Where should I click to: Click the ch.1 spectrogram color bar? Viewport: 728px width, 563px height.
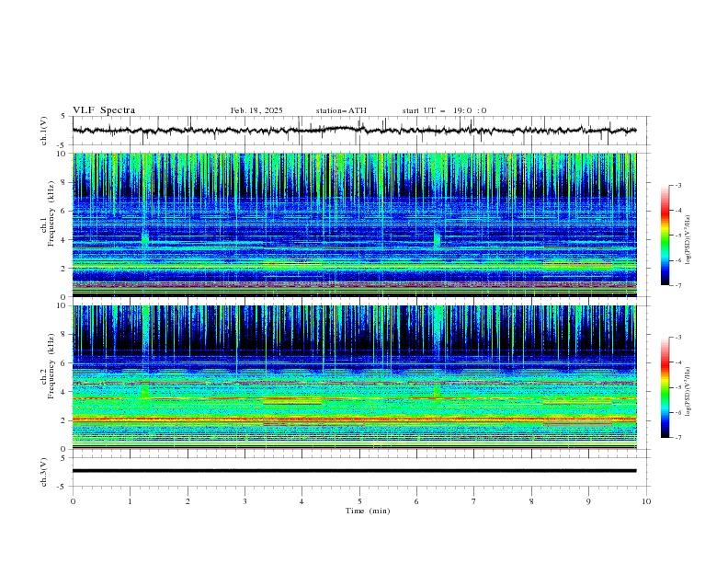[x=665, y=236]
